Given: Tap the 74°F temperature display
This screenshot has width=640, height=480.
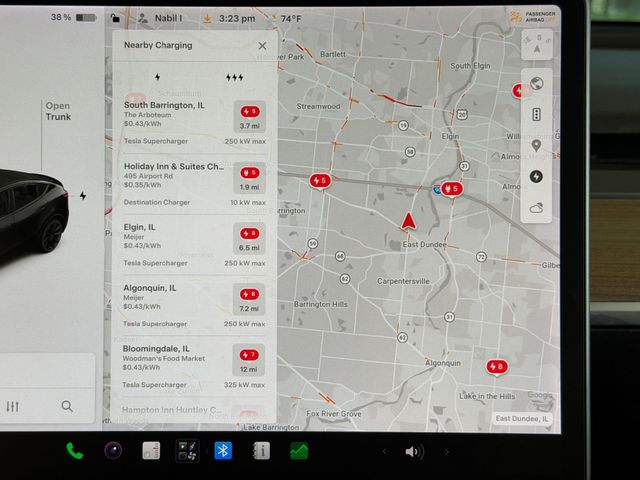Looking at the screenshot, I should pos(291,19).
